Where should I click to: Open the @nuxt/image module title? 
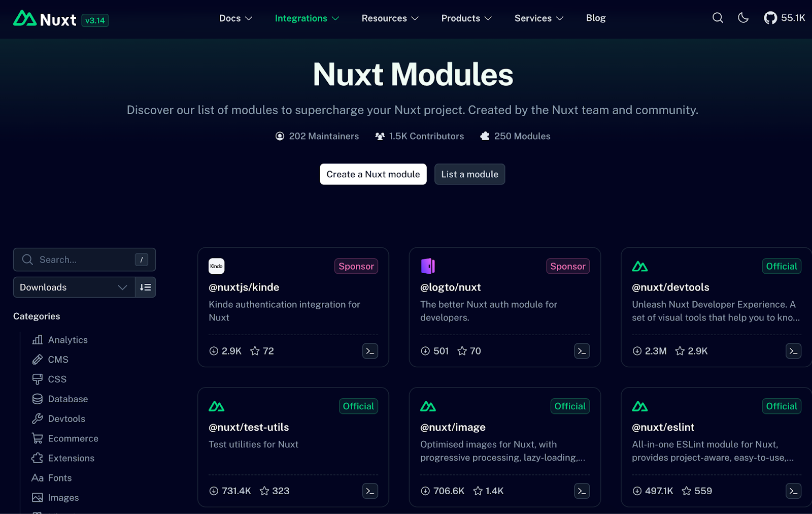pos(453,428)
